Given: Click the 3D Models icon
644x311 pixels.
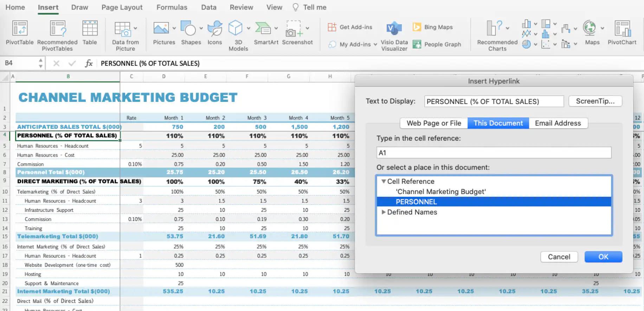Looking at the screenshot, I should tap(235, 28).
